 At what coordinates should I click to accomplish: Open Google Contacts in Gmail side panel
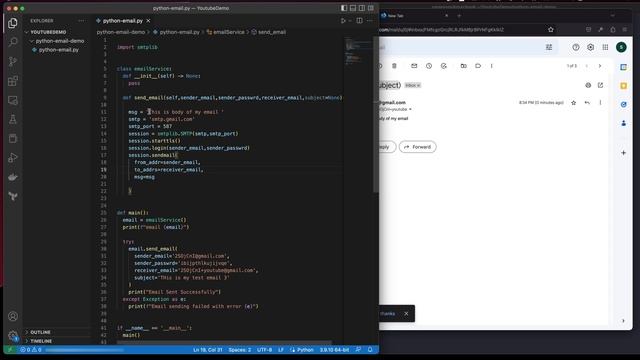(x=623, y=123)
